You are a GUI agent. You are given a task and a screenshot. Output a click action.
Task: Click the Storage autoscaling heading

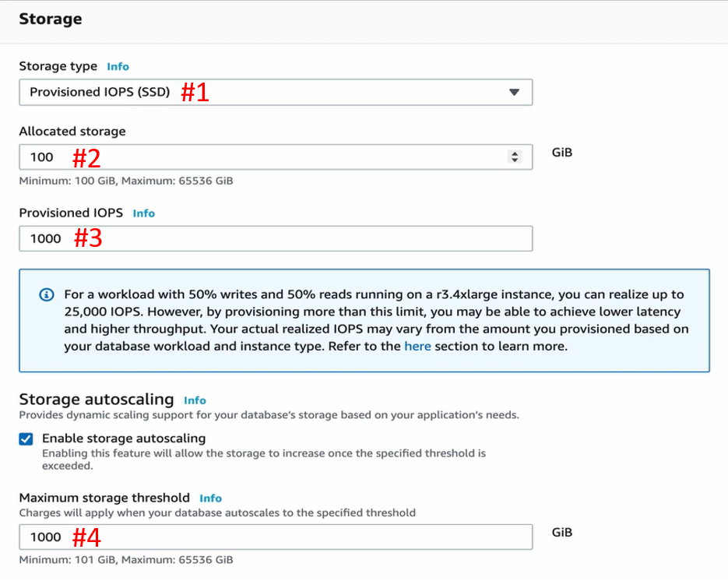97,399
